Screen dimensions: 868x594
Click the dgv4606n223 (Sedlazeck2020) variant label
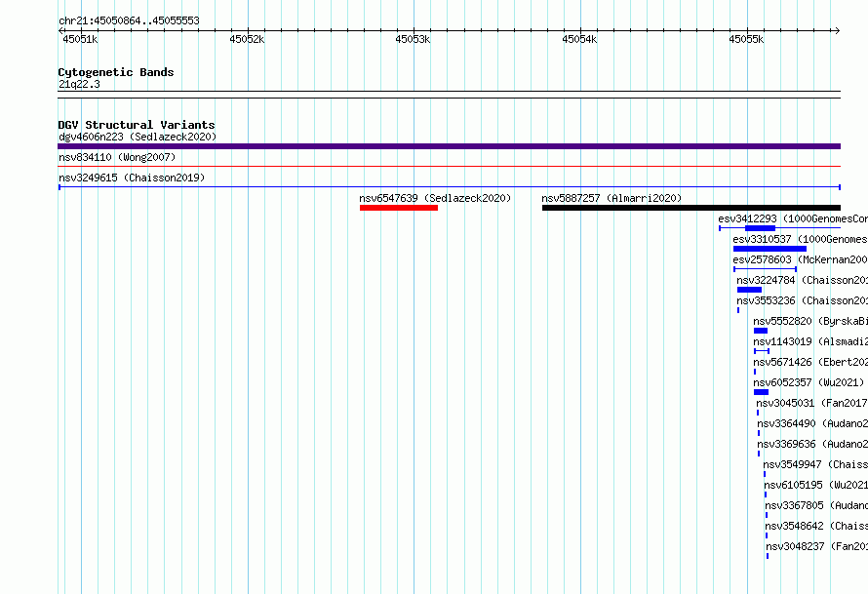[x=138, y=137]
